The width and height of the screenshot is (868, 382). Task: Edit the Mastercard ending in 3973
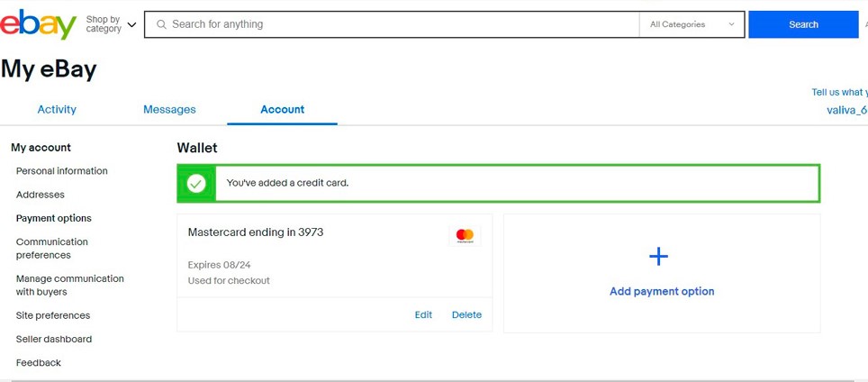[423, 315]
